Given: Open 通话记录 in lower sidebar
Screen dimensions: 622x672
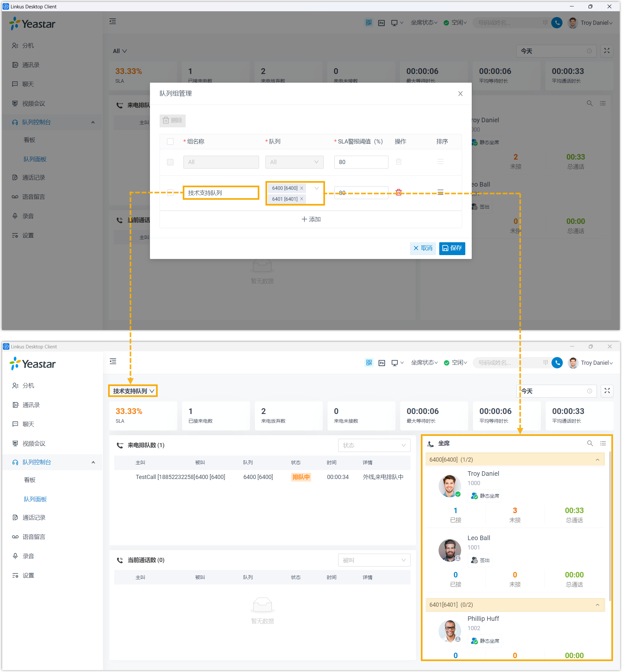Looking at the screenshot, I should tap(34, 518).
